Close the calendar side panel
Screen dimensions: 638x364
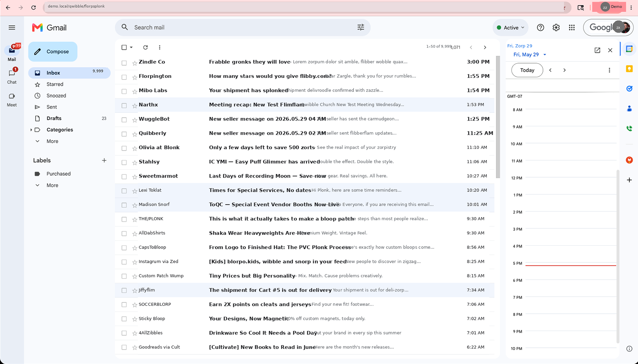click(x=610, y=50)
